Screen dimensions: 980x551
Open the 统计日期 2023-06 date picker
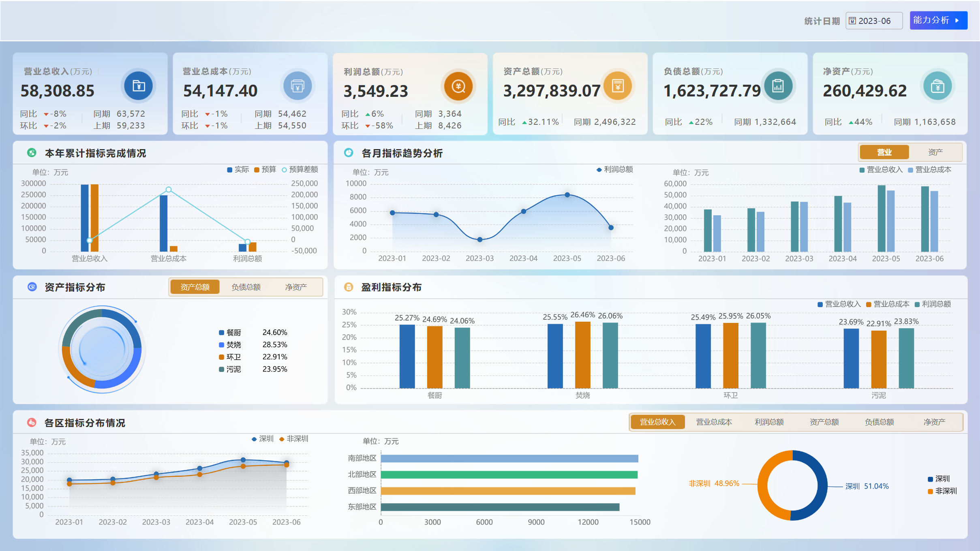(874, 21)
